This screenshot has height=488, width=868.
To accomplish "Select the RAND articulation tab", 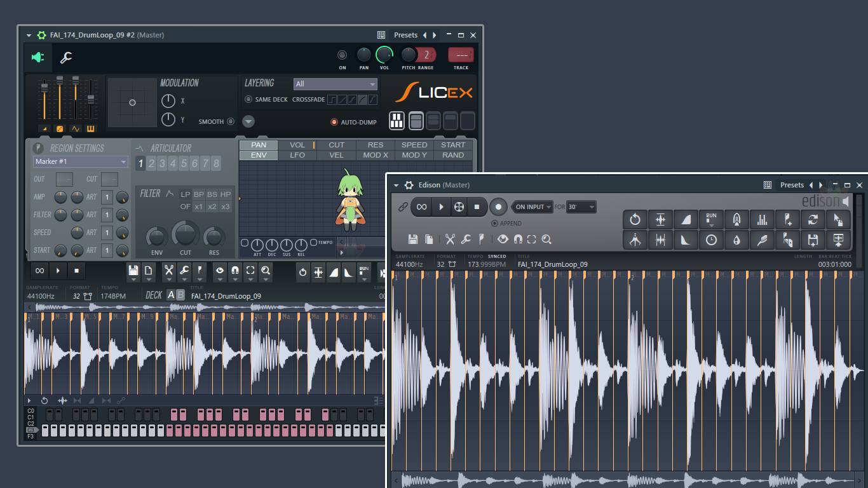I will click(453, 155).
